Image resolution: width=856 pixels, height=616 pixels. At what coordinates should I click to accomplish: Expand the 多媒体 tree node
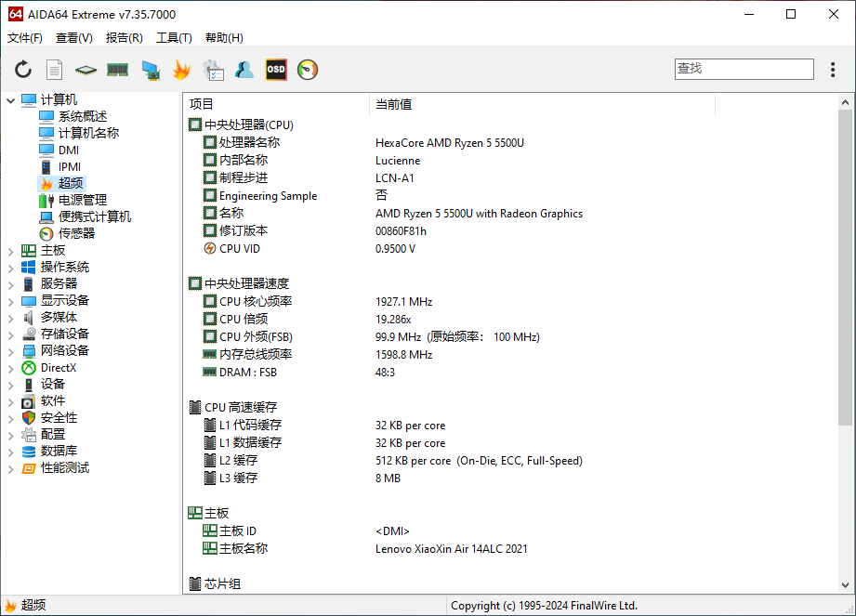(x=10, y=318)
